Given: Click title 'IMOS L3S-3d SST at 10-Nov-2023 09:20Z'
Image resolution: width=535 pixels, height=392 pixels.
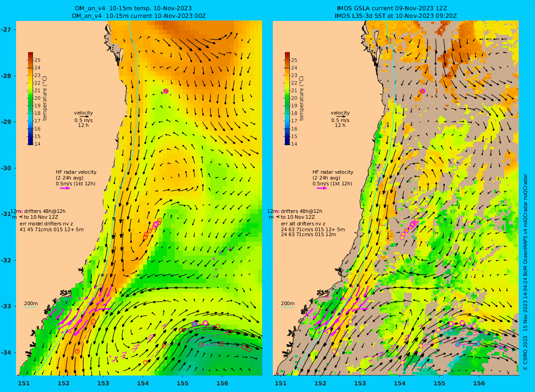Looking at the screenshot, I should (396, 16).
